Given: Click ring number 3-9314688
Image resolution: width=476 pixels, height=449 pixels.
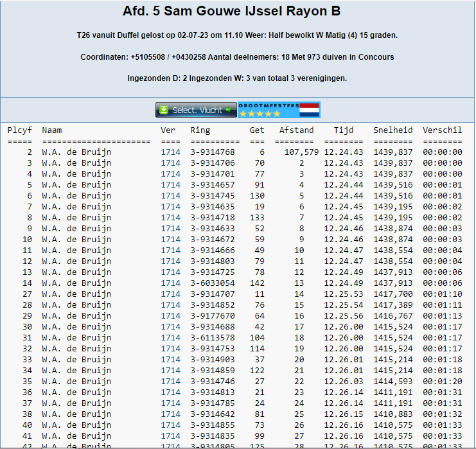Looking at the screenshot, I should coord(213,327).
